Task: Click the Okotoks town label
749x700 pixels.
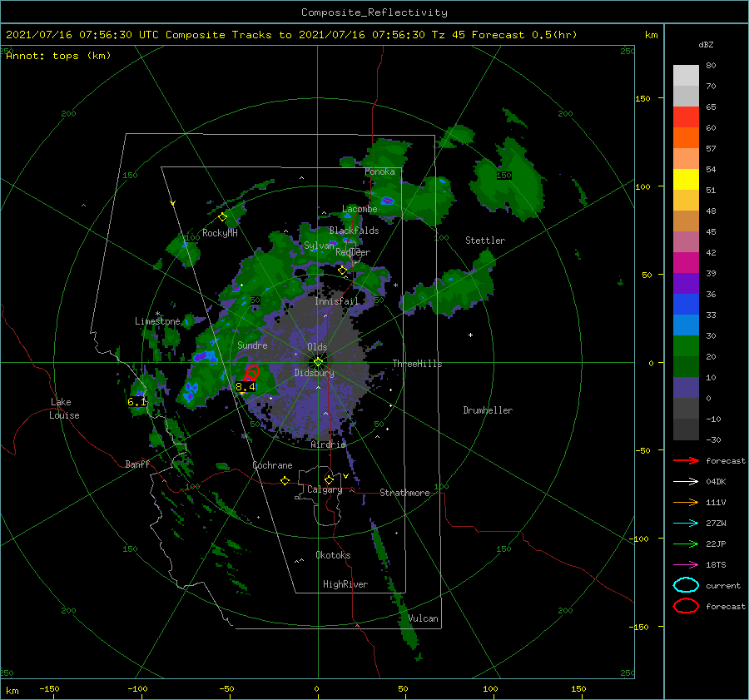Action: point(333,555)
